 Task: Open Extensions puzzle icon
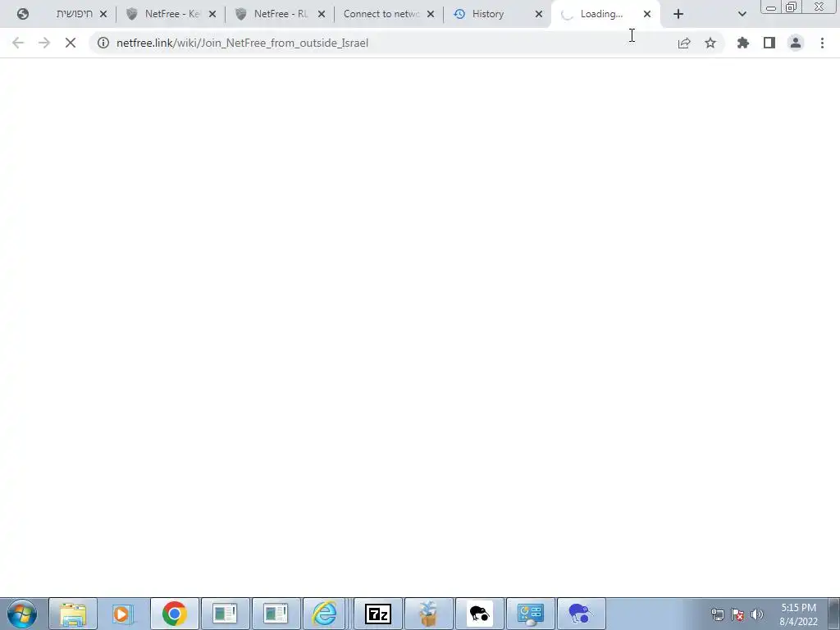click(743, 43)
